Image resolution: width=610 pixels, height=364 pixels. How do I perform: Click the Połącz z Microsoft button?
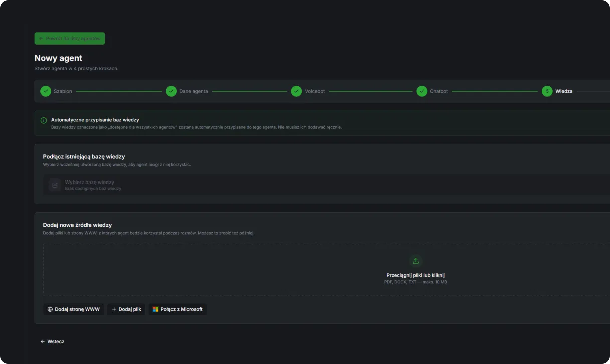click(178, 309)
